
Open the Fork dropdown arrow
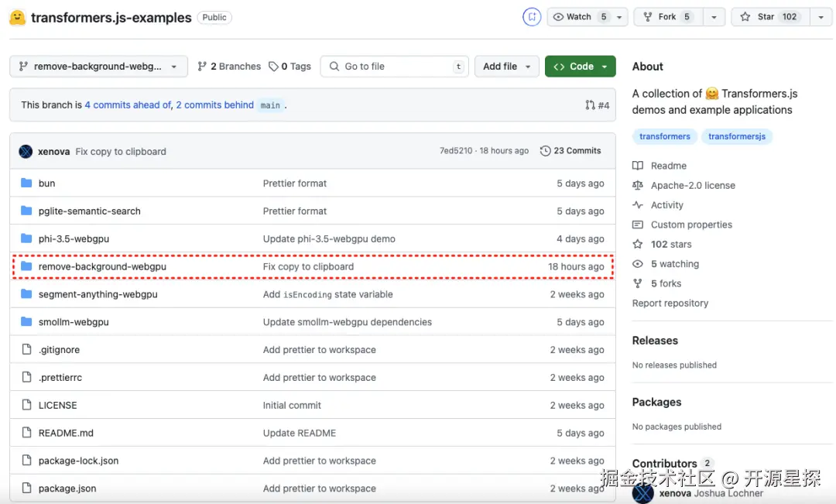(x=714, y=17)
